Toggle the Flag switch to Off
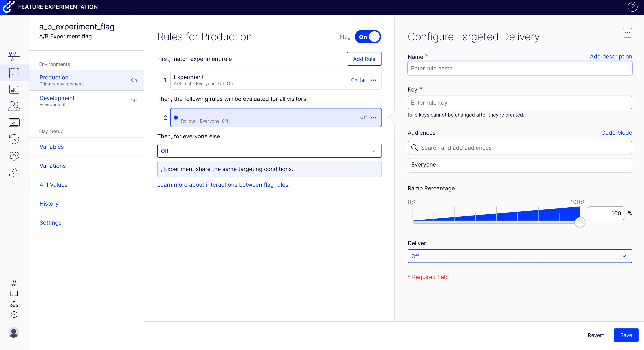 click(x=368, y=36)
